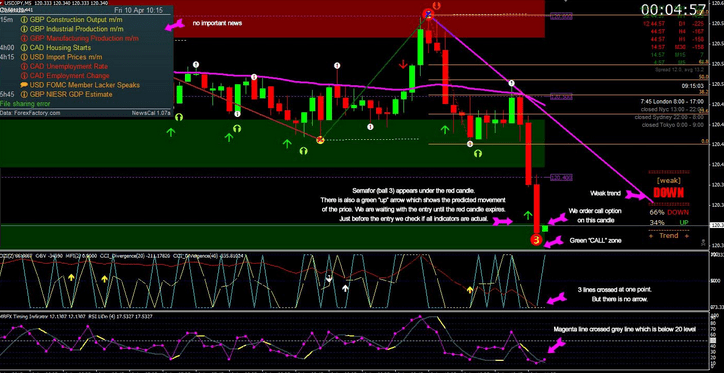The image size is (724, 373).
Task: Select leftmost yellow up arrow in CCI window
Action: pyautogui.click(x=71, y=277)
